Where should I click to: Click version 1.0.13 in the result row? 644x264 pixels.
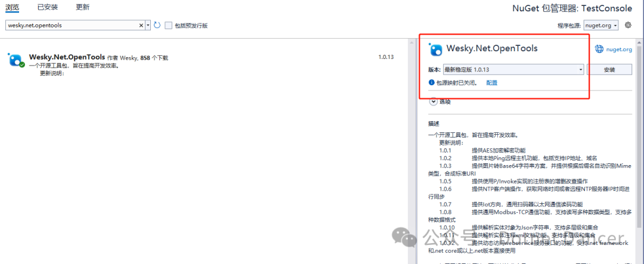[x=386, y=57]
